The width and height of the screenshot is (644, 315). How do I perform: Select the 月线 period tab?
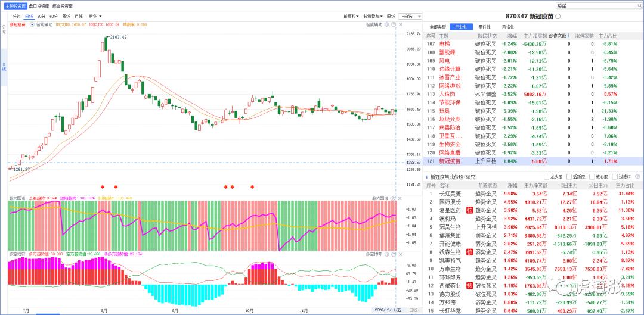click(x=79, y=17)
